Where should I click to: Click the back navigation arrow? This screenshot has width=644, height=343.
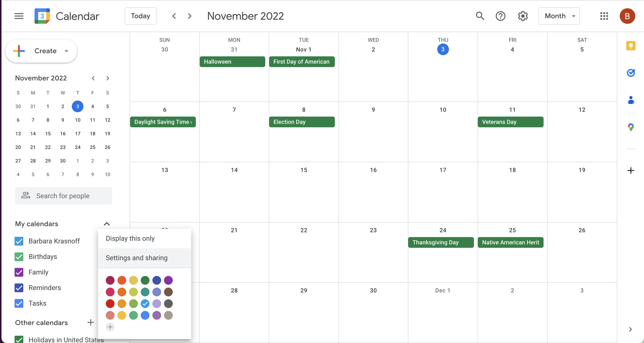coord(174,16)
